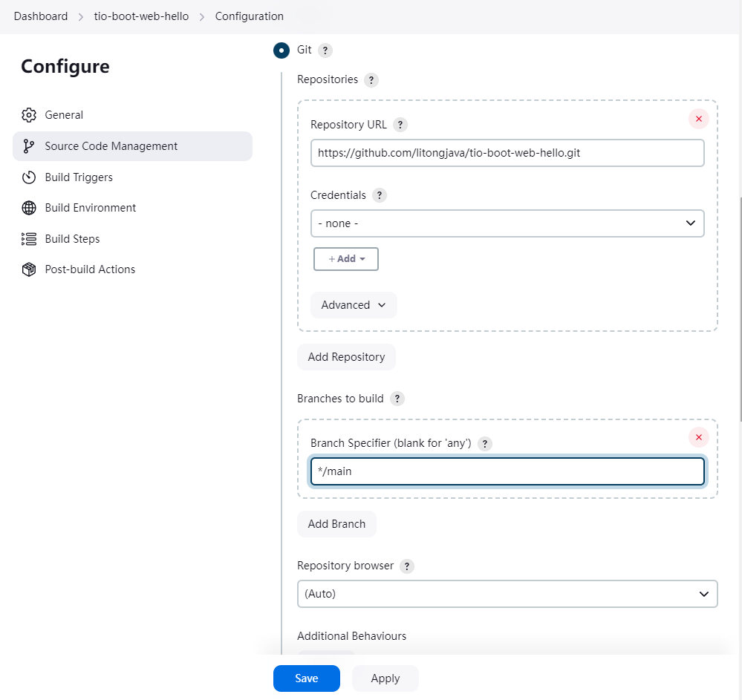
Task: Open Dashboard breadcrumb link
Action: (41, 16)
